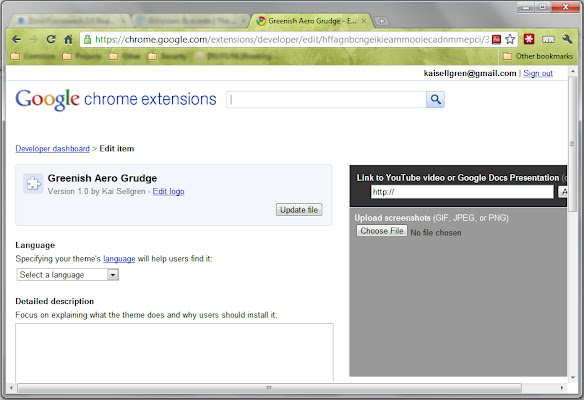Screen dimensions: 584x400
Task: Focus the chrome extensions search box
Action: [326, 99]
